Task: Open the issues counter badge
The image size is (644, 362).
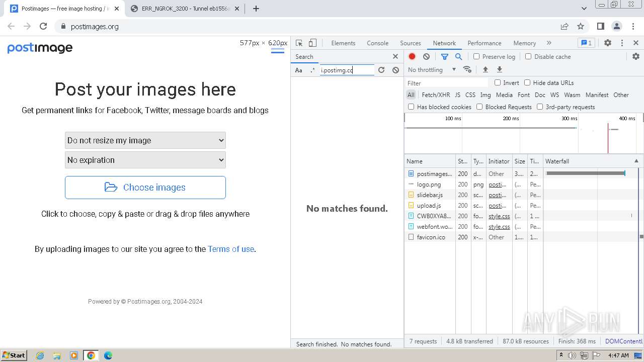Action: (x=586, y=43)
